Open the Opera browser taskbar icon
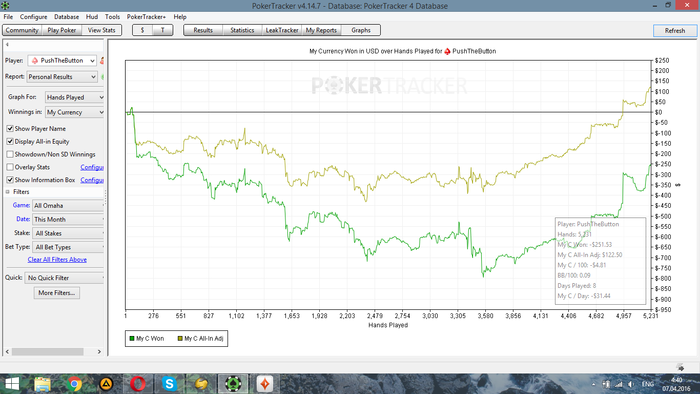 coord(138,384)
